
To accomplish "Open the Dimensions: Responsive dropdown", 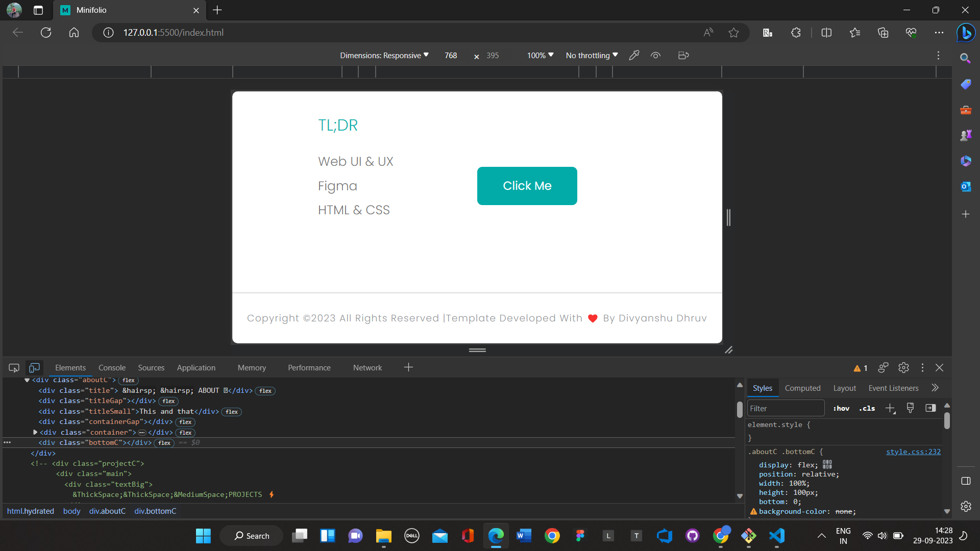I will 384,55.
